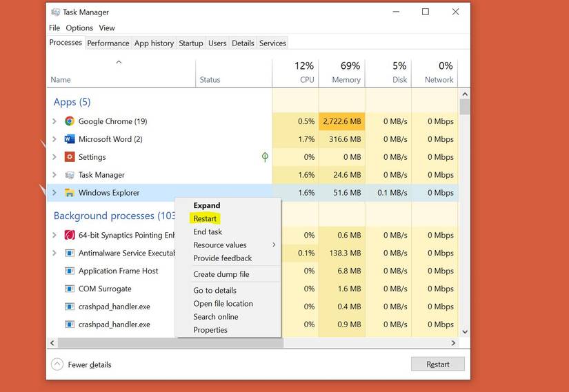Expand the Google Chrome process group
The height and width of the screenshot is (392, 569).
(x=54, y=121)
